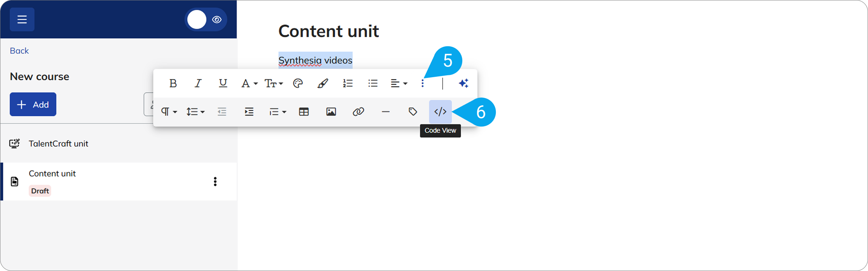Viewport: 868px width, 271px height.
Task: Increase the indent
Action: [x=249, y=112]
